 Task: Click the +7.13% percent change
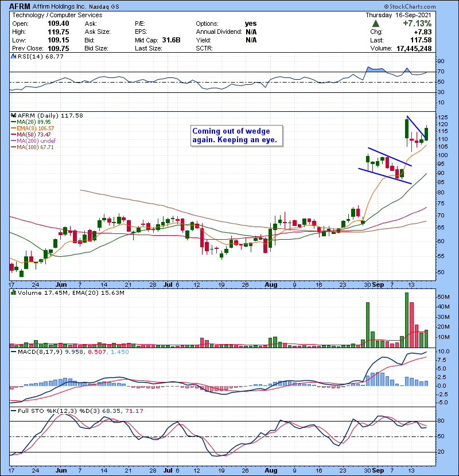pos(417,24)
